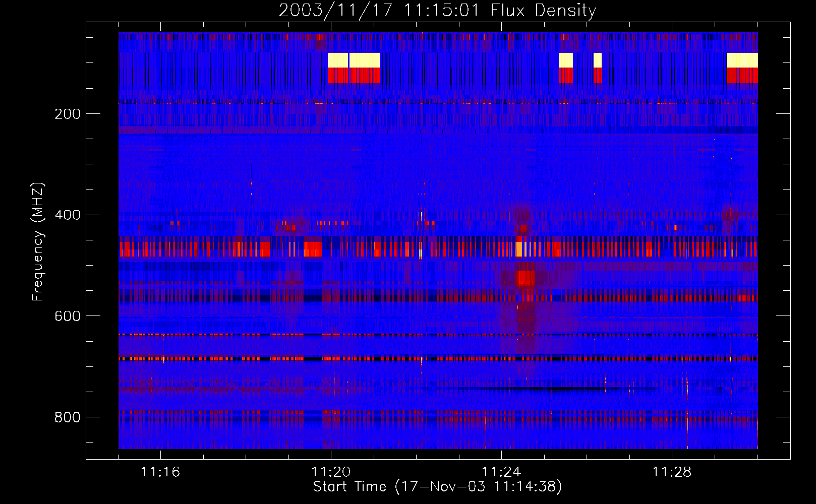The height and width of the screenshot is (504, 816).
Task: Click the bright red burst near 11:24 at 530 MHz
Action: pos(526,278)
